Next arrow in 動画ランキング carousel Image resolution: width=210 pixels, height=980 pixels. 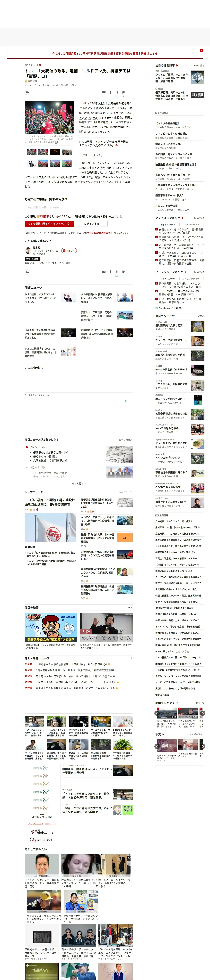203,713
